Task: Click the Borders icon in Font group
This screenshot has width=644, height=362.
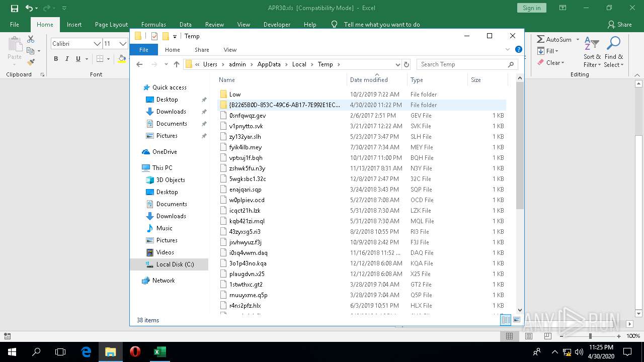Action: [x=100, y=59]
